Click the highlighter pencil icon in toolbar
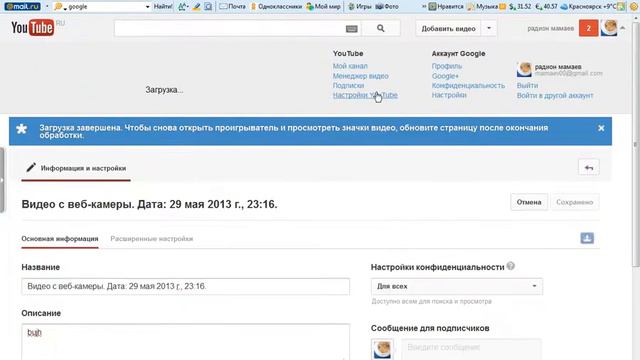 (196, 7)
